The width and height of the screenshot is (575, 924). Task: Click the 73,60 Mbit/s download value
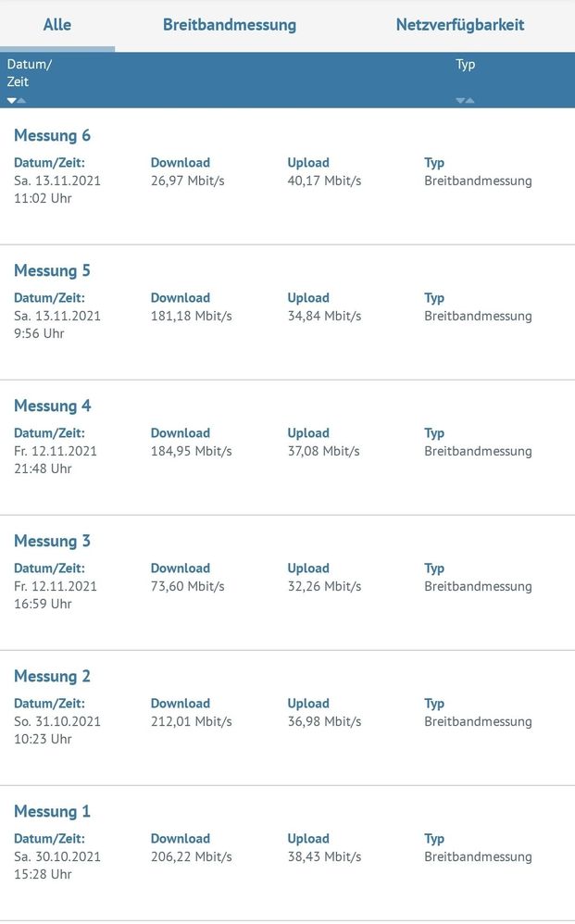pos(187,586)
